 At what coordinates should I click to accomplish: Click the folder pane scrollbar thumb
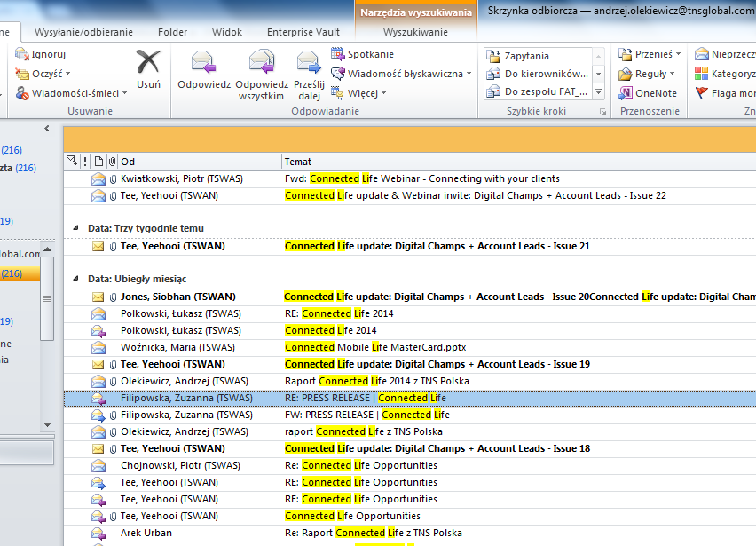pyautogui.click(x=47, y=298)
